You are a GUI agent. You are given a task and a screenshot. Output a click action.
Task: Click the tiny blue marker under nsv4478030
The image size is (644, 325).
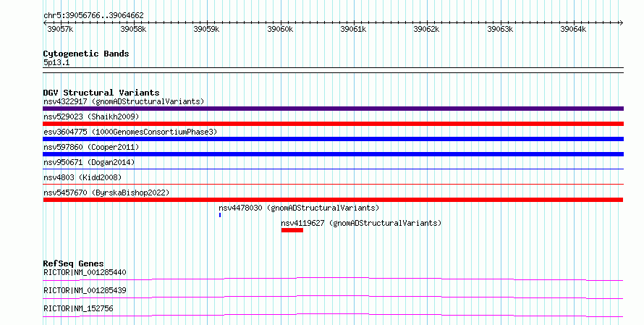[x=220, y=215]
